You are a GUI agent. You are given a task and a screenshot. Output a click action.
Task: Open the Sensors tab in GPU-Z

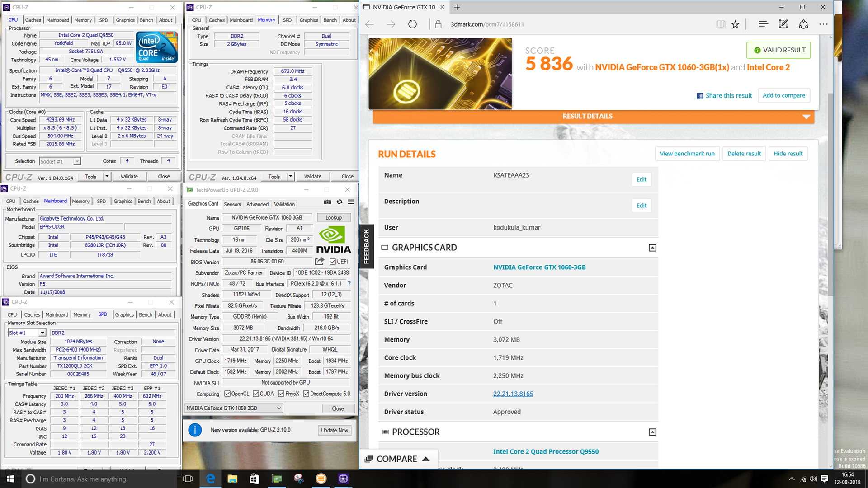[232, 204]
